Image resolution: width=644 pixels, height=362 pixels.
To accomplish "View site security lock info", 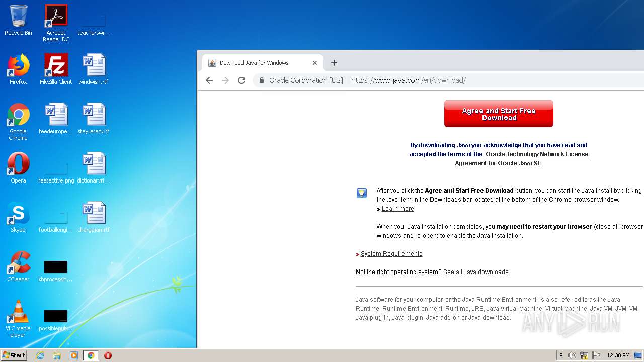I will click(x=262, y=80).
